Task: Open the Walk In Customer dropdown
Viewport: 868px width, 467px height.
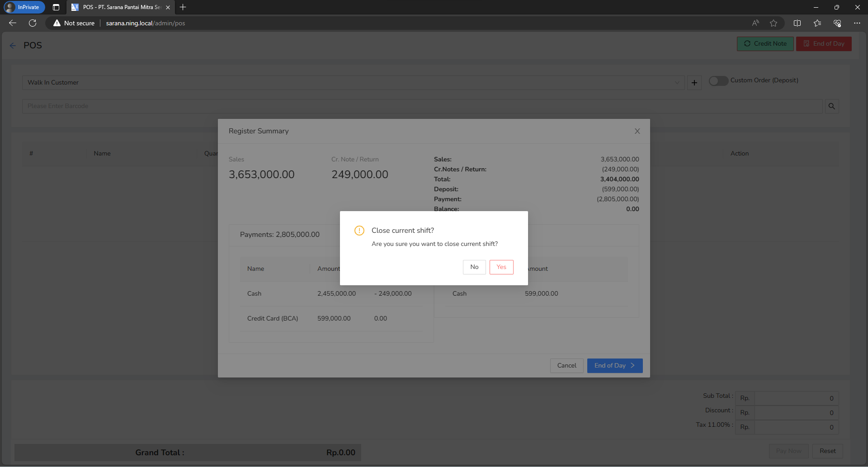Action: point(353,83)
